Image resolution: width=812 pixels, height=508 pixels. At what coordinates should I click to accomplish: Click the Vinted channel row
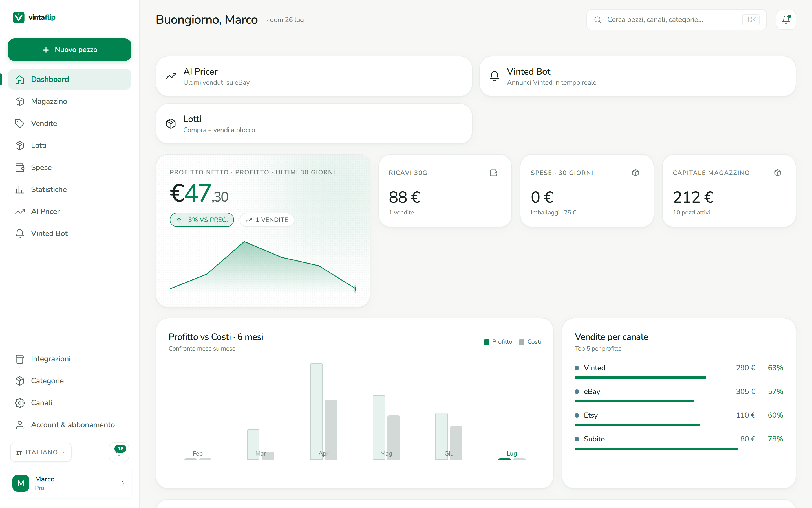(x=679, y=372)
